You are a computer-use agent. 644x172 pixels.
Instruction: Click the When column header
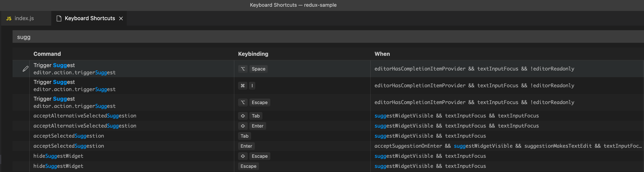(382, 54)
